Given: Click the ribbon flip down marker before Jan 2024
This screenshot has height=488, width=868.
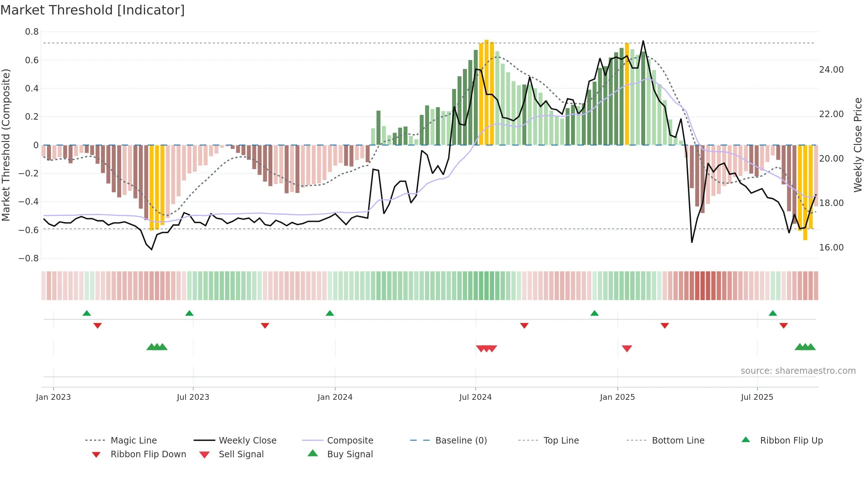Looking at the screenshot, I should 265,326.
